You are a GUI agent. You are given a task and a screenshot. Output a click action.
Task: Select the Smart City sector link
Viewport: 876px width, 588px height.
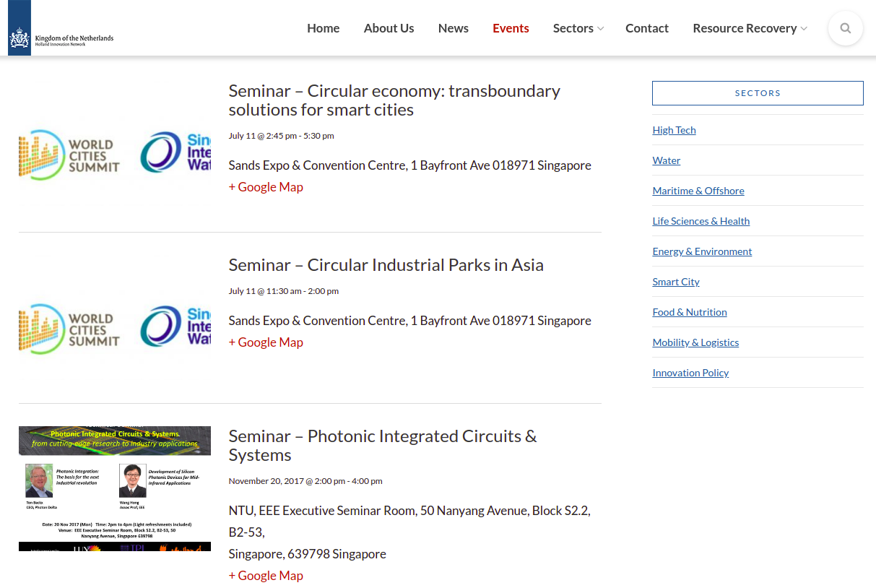pos(676,282)
